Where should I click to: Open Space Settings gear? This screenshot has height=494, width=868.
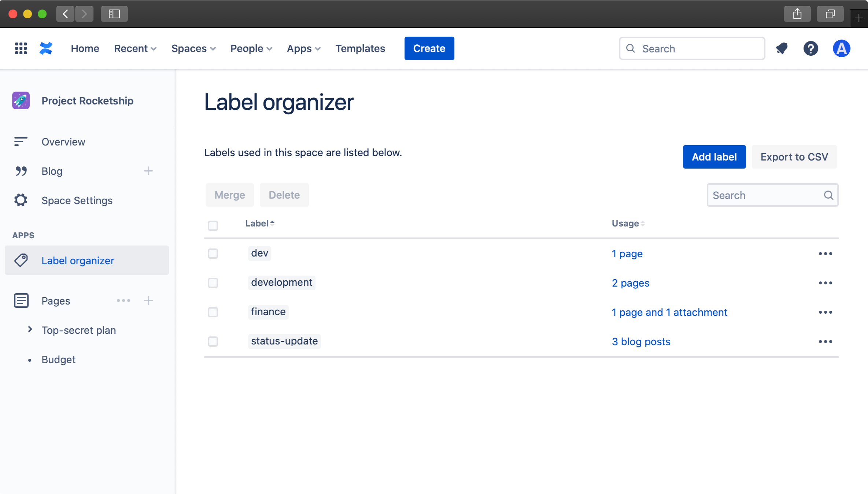point(21,200)
